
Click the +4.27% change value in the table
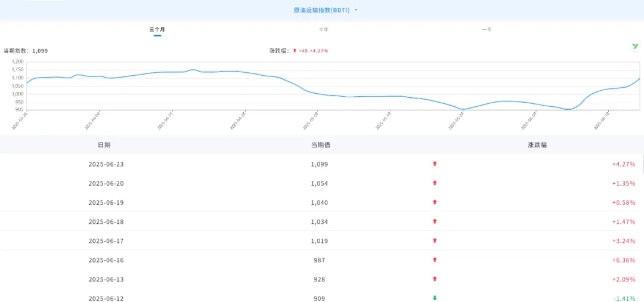click(623, 164)
